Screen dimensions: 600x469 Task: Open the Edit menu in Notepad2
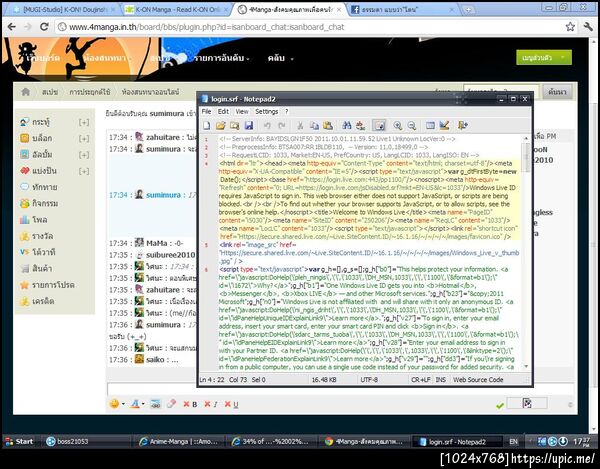pyautogui.click(x=223, y=111)
